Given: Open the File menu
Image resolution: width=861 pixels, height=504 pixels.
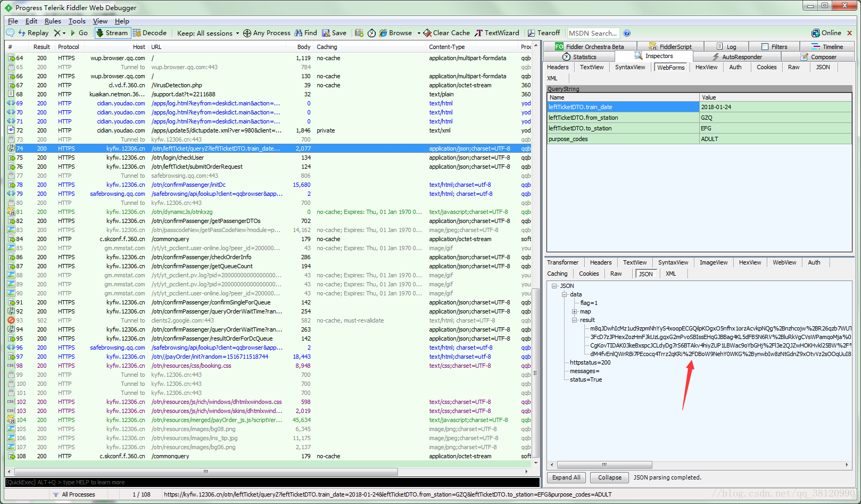Looking at the screenshot, I should coord(13,21).
